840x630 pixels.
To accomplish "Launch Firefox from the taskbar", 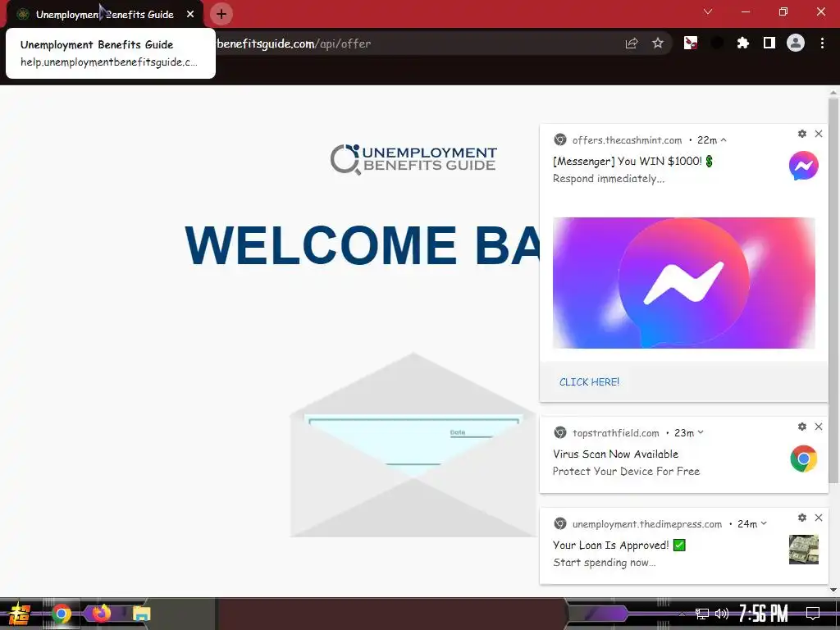I will [101, 613].
